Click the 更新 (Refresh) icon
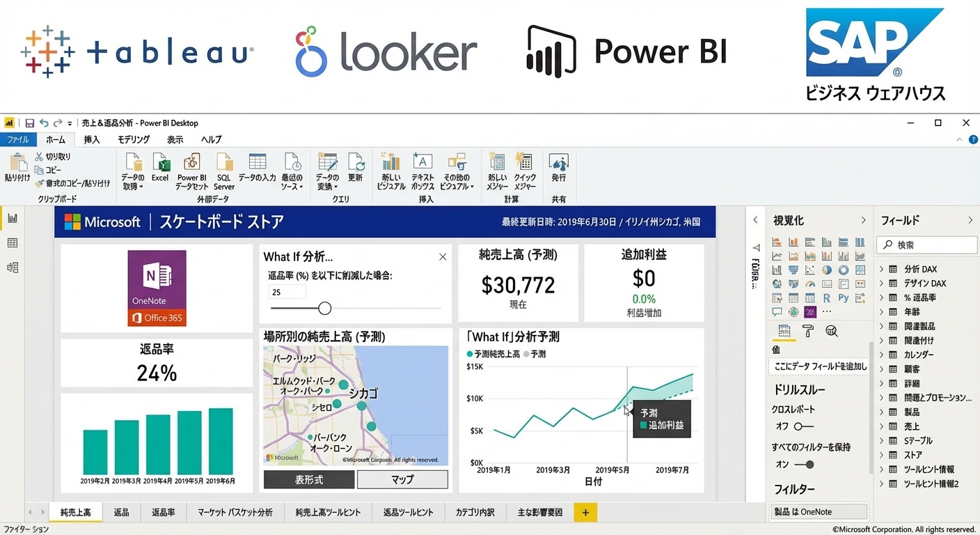 [x=356, y=162]
